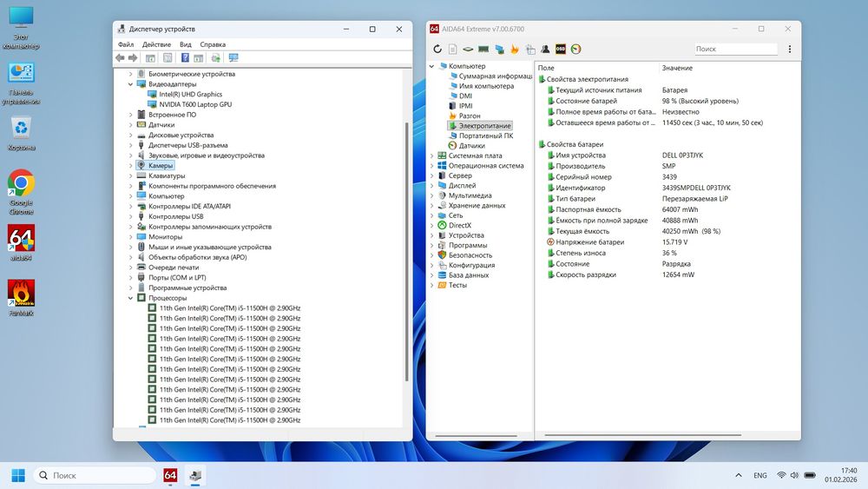
Task: Select the Камеры item in Device Manager
Action: click(161, 166)
